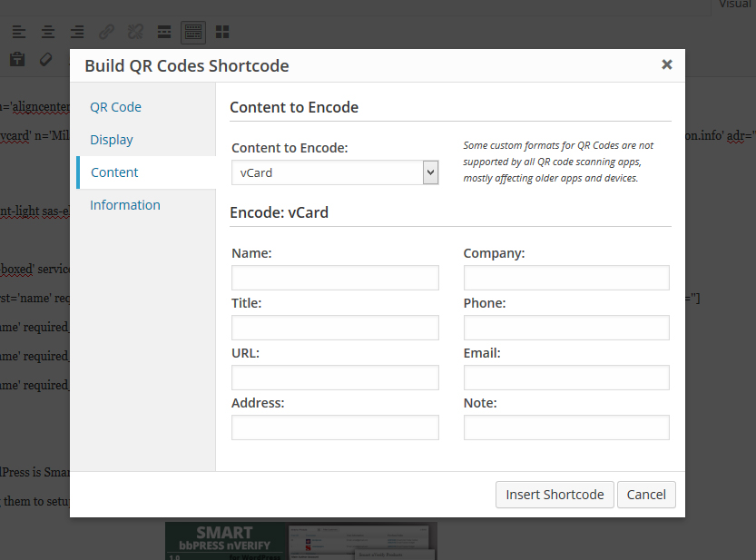
Task: Open the Display tab
Action: coord(112,140)
